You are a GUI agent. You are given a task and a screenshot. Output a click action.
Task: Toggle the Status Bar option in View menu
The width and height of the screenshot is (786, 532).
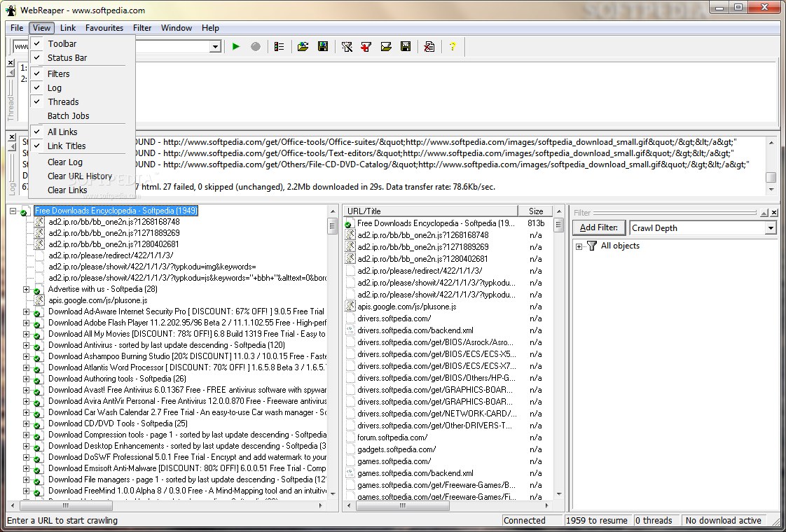(x=67, y=58)
